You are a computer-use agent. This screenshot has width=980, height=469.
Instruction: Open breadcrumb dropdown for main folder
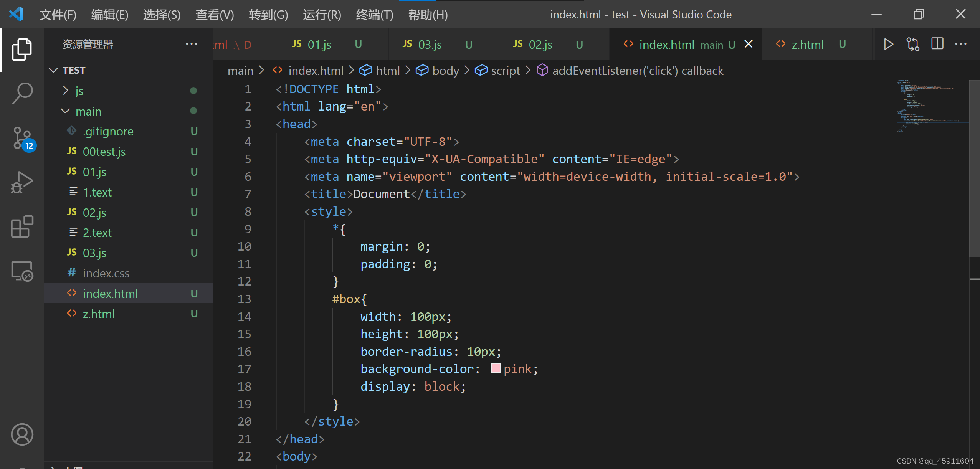[240, 71]
